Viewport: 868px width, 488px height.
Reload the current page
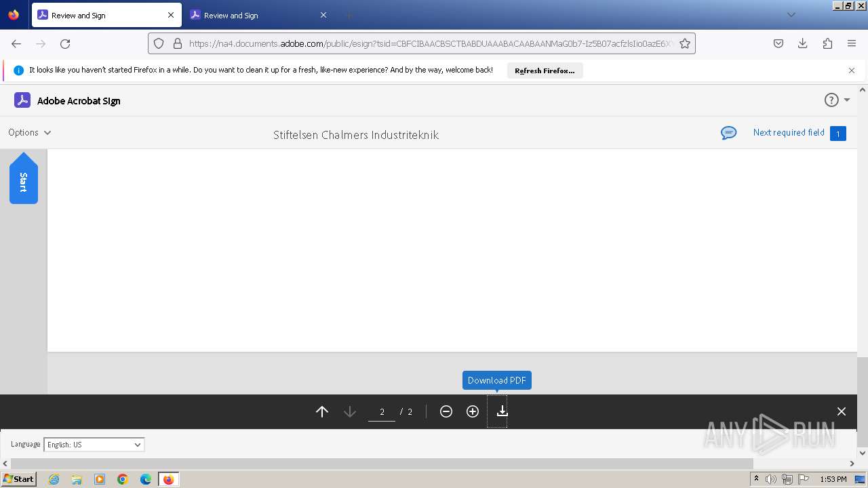[x=65, y=43]
